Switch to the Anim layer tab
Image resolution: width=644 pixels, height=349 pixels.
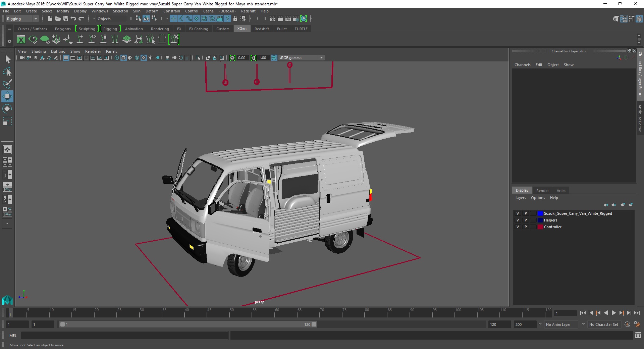point(561,191)
